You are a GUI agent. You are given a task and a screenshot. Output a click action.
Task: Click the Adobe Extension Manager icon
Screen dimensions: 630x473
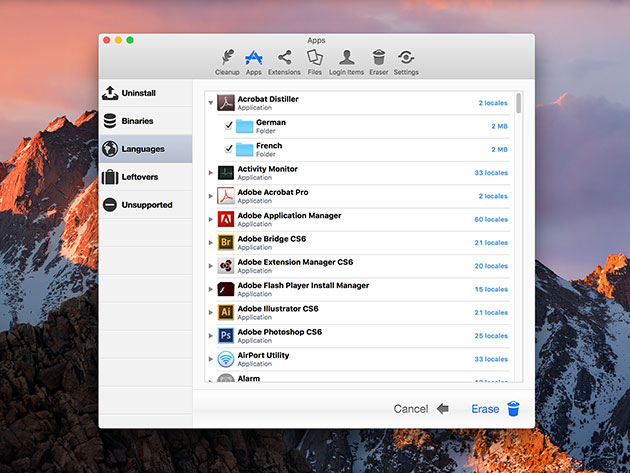click(226, 266)
